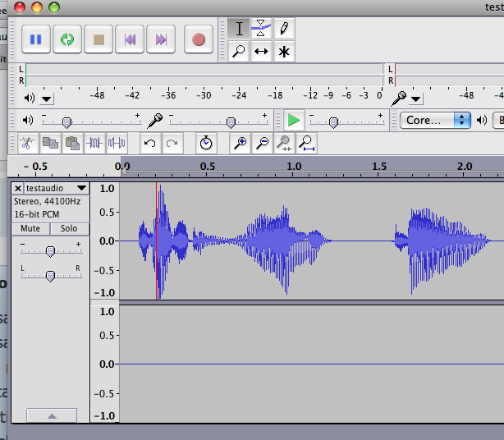This screenshot has width=504, height=440.
Task: Click the playback output level meter
Action: point(204,75)
